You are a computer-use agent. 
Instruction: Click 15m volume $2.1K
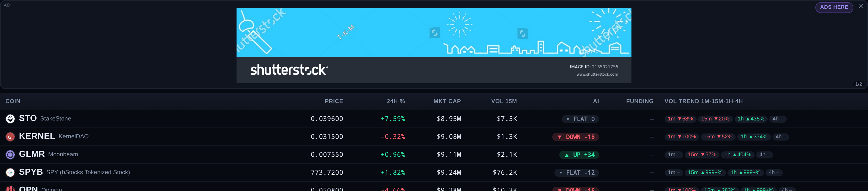pos(507,154)
